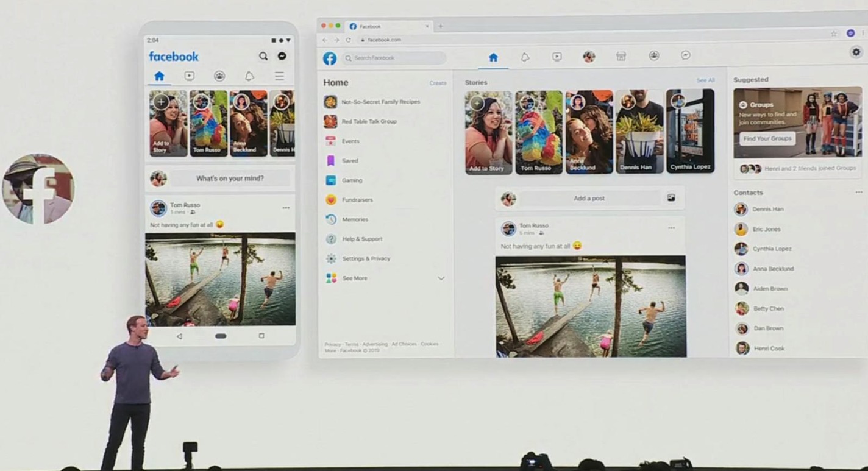Select Home tab in mobile Facebook app
The width and height of the screenshot is (868, 471).
pos(159,76)
